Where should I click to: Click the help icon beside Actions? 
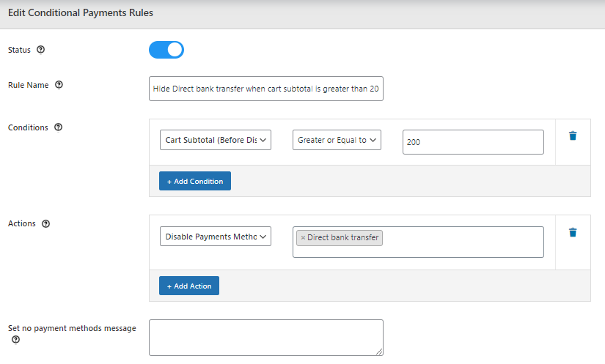[x=46, y=224]
